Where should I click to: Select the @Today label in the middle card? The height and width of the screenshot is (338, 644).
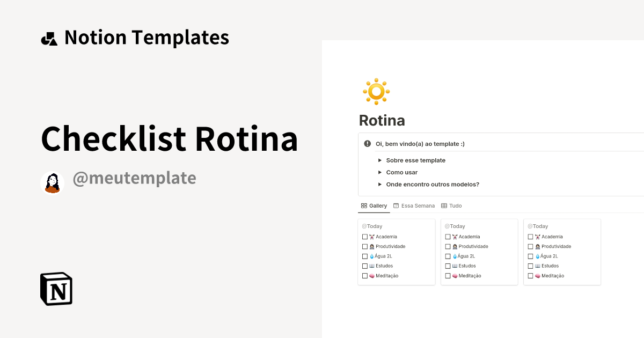(x=455, y=226)
